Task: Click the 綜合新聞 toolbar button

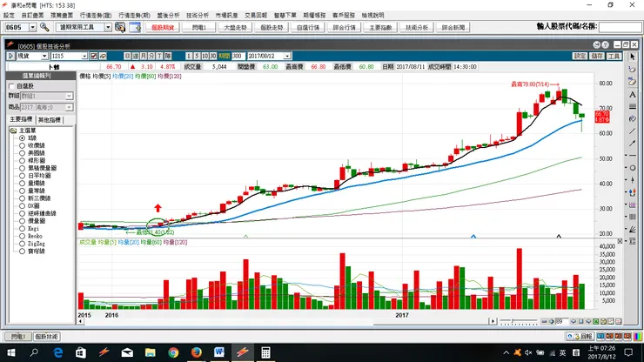Action: (453, 28)
